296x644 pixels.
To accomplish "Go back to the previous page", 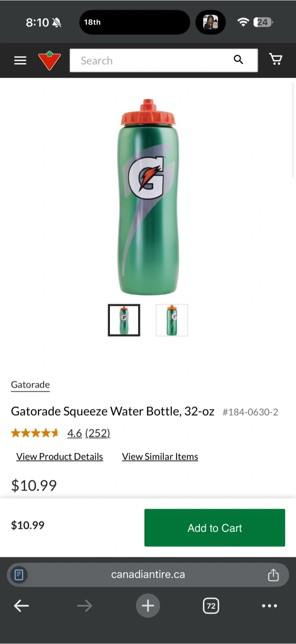I will point(21,606).
